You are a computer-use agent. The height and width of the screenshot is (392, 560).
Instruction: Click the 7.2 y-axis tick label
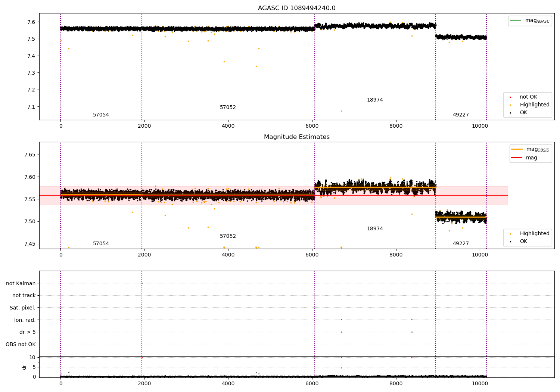tap(31, 90)
